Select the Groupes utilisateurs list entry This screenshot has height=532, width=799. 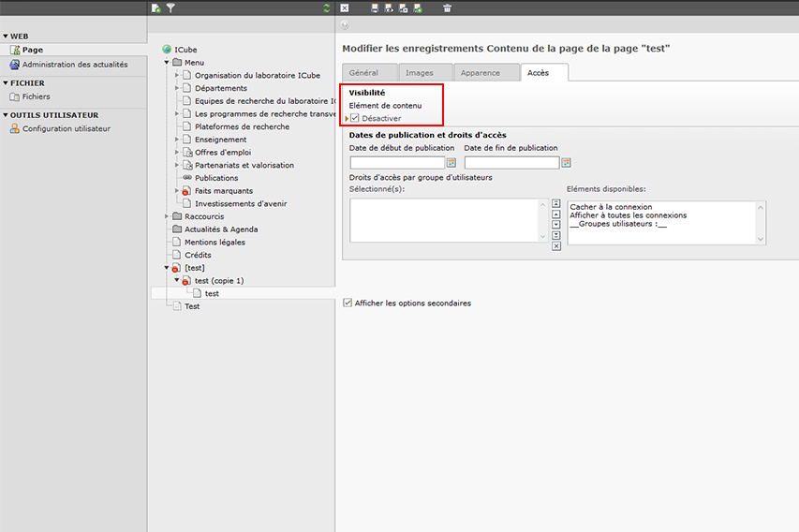[x=618, y=224]
